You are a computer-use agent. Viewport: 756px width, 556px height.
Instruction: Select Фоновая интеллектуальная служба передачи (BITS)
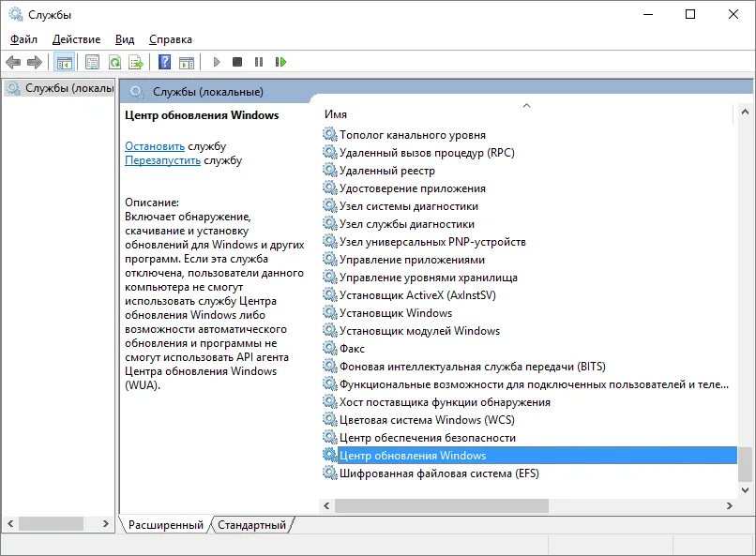pyautogui.click(x=473, y=367)
